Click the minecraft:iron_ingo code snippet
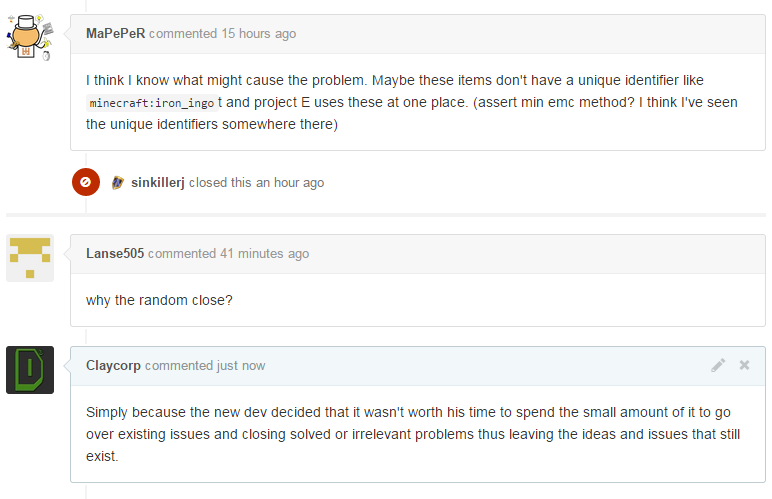 pyautogui.click(x=152, y=103)
